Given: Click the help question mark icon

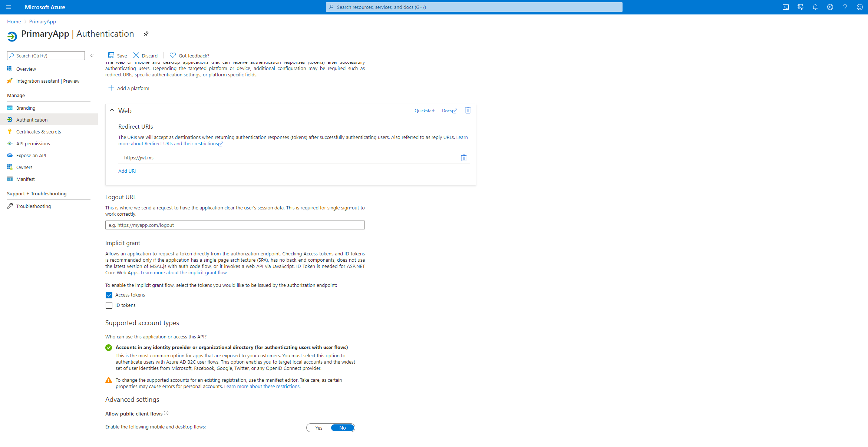Looking at the screenshot, I should pos(845,7).
